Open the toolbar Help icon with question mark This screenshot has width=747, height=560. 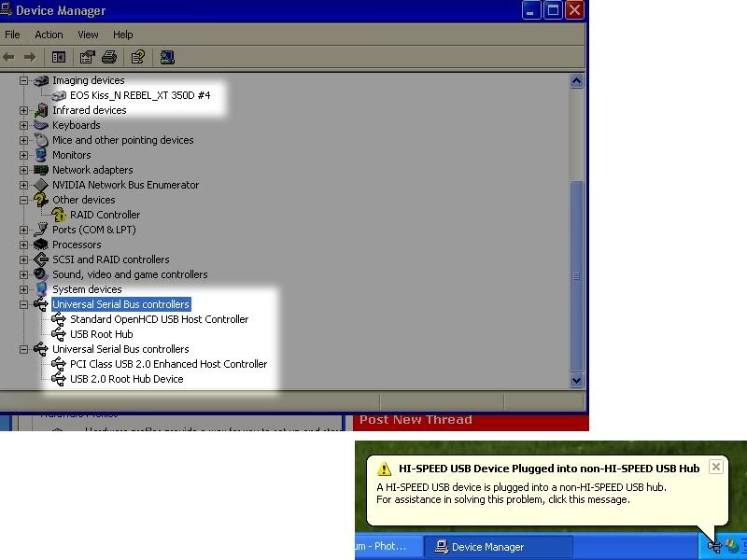click(137, 57)
